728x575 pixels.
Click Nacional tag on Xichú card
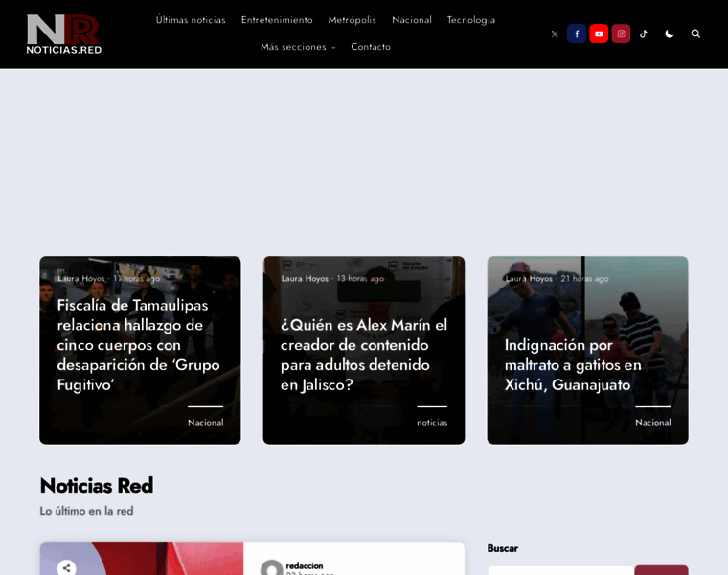pos(652,423)
